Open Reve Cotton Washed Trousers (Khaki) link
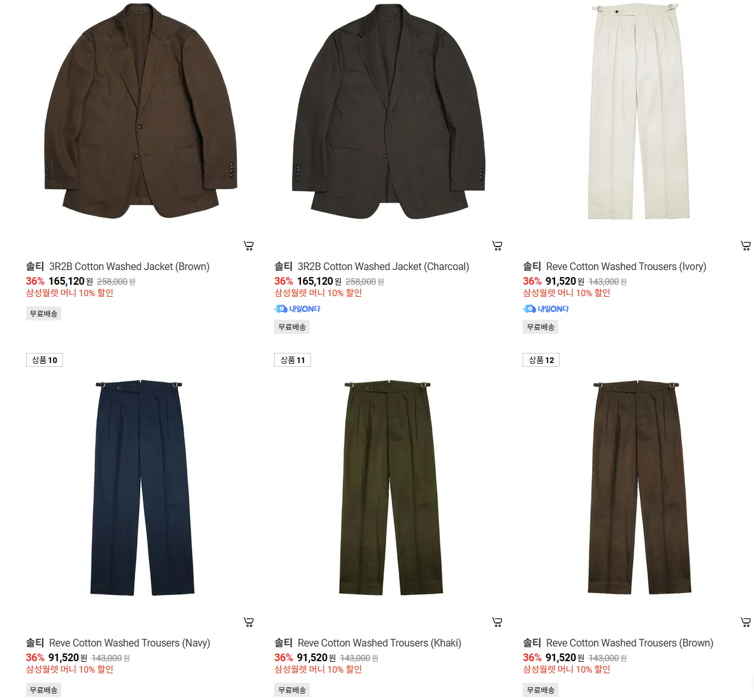The height and width of the screenshot is (700, 754). click(379, 643)
